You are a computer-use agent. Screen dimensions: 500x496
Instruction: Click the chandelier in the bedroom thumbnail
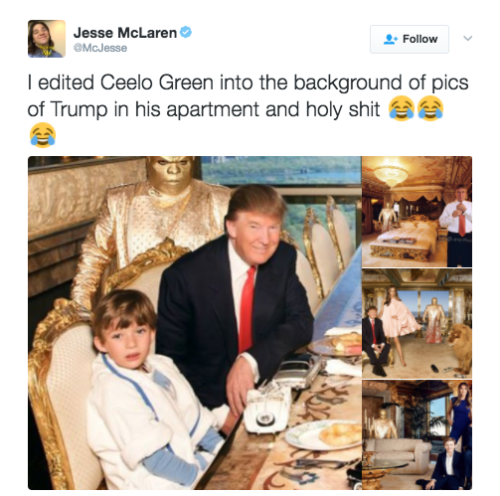391,172
